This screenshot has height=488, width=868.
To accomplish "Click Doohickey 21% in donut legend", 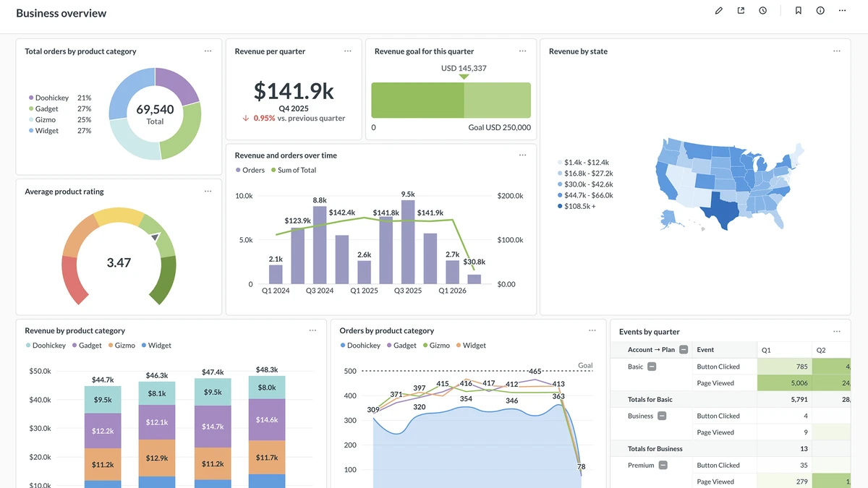I will (x=60, y=98).
